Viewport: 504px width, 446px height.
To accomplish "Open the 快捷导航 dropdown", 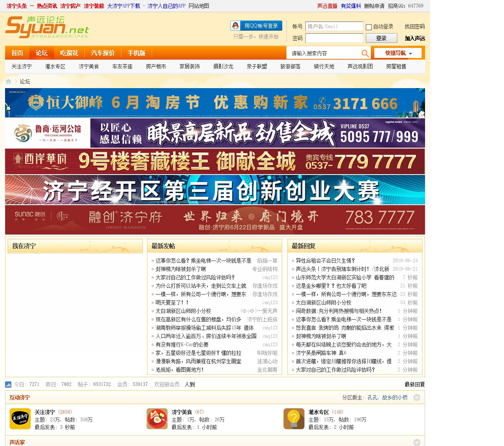I will click(398, 53).
